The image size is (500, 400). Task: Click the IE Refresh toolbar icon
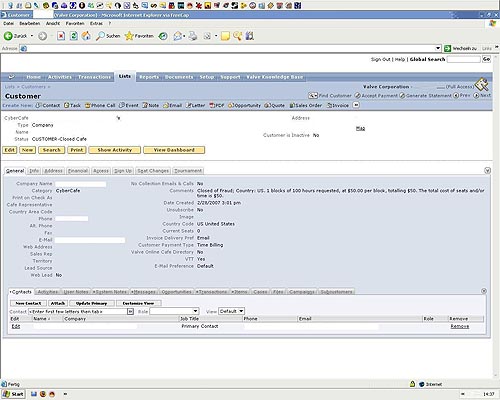[74, 36]
